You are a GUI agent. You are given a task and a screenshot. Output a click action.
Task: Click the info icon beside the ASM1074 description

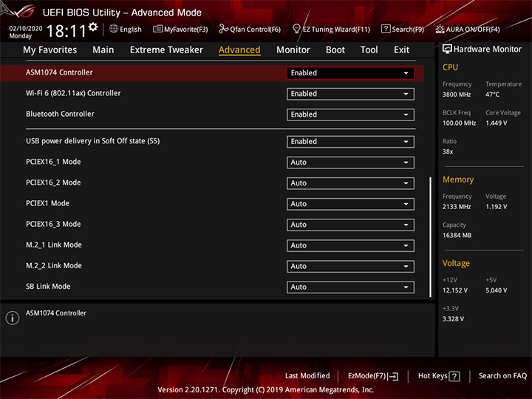13,318
